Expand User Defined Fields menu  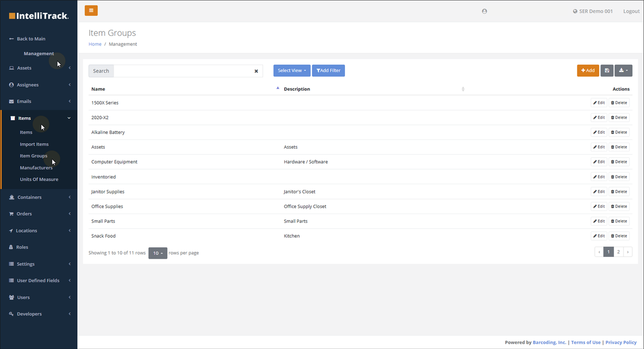click(39, 280)
